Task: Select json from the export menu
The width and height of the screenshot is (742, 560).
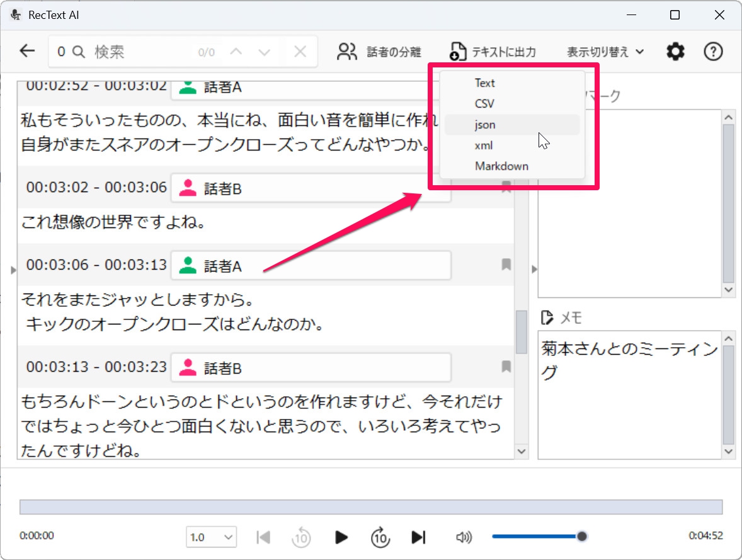Action: pos(485,125)
